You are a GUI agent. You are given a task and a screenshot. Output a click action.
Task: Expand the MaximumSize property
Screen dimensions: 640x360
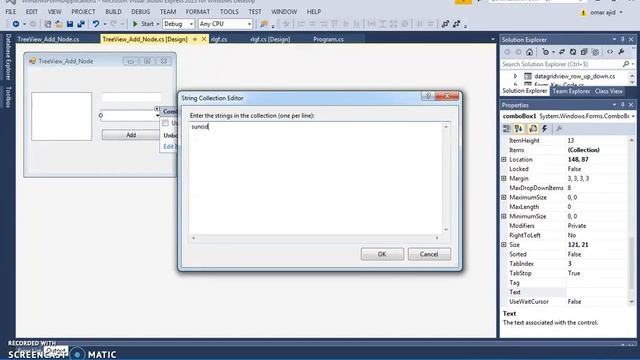click(504, 197)
